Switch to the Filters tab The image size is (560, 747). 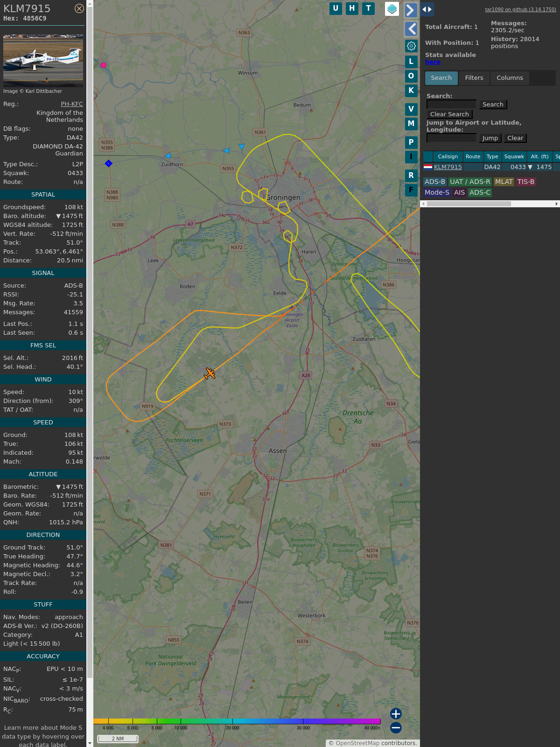tap(474, 78)
